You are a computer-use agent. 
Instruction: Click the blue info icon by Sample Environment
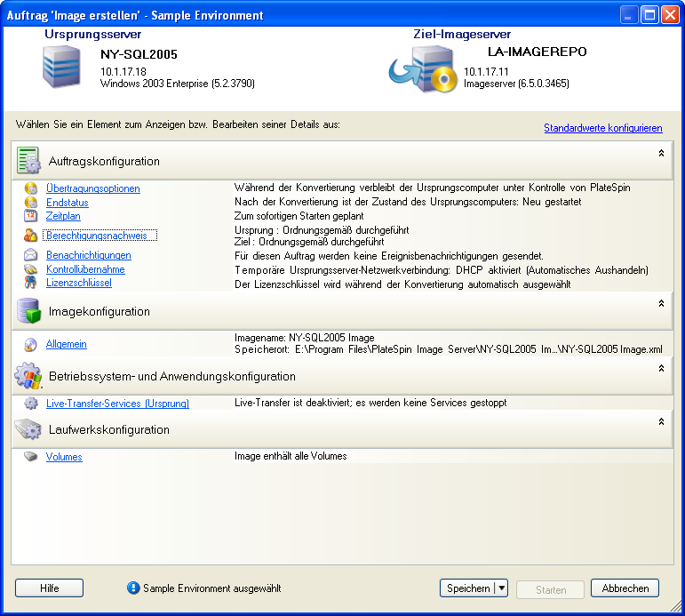pos(133,588)
